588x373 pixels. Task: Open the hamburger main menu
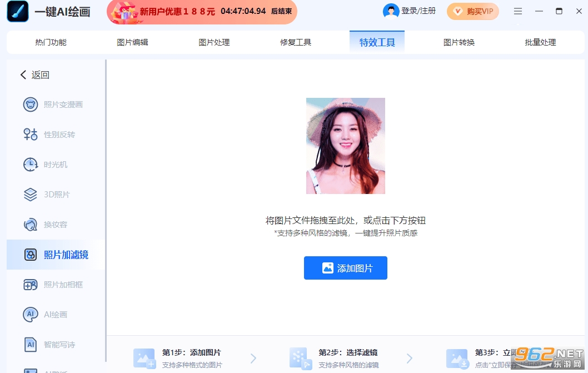[518, 11]
